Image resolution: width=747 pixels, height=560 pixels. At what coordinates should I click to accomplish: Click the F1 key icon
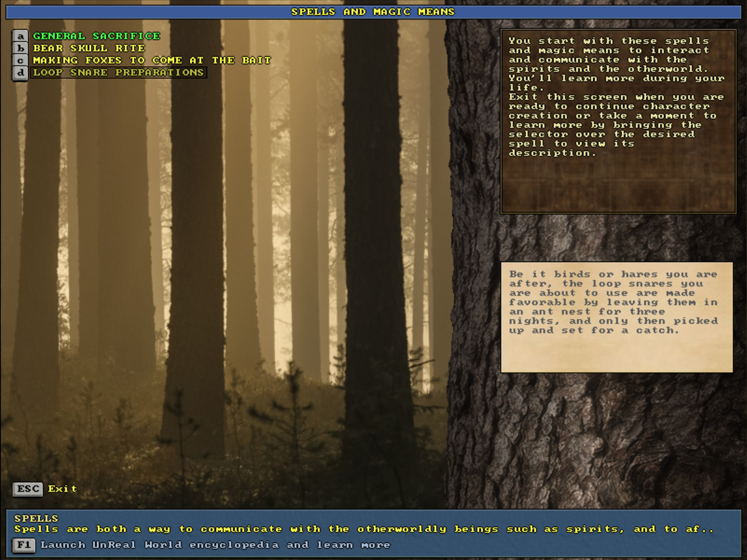tap(23, 545)
